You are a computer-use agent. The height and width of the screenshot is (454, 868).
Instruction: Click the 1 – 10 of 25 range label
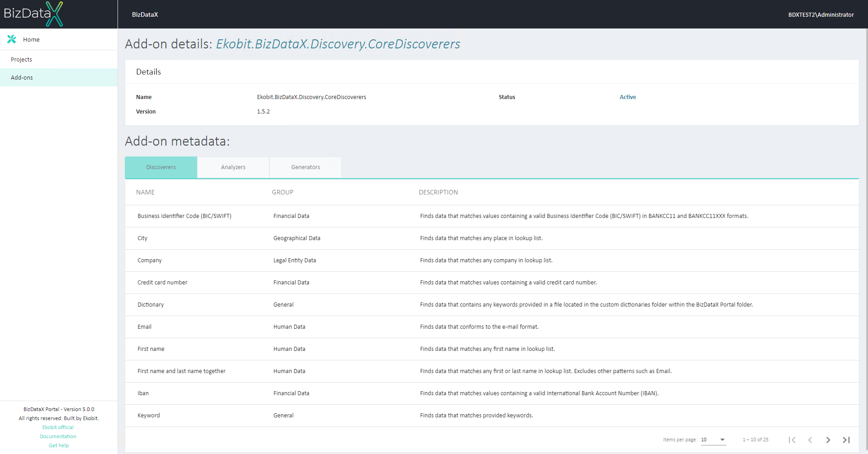click(x=755, y=440)
